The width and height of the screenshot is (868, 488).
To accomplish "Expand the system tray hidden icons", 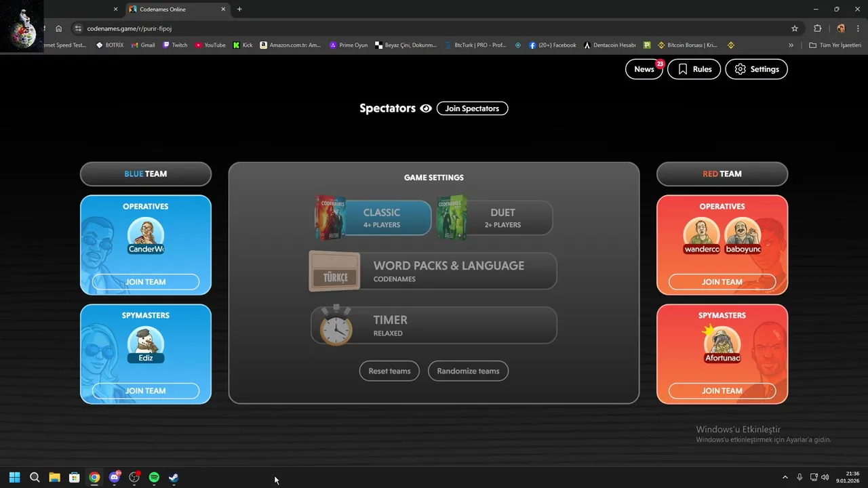I will click(785, 477).
